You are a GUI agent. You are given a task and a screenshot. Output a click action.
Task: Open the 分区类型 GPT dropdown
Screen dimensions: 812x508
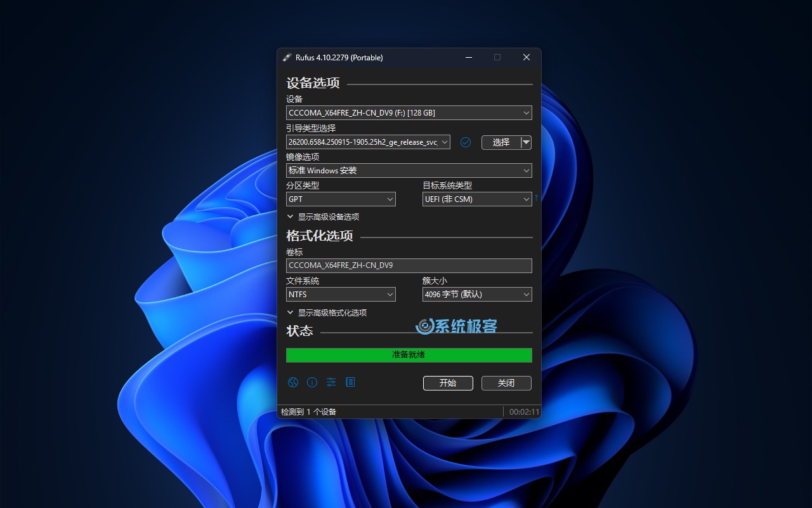tap(341, 199)
